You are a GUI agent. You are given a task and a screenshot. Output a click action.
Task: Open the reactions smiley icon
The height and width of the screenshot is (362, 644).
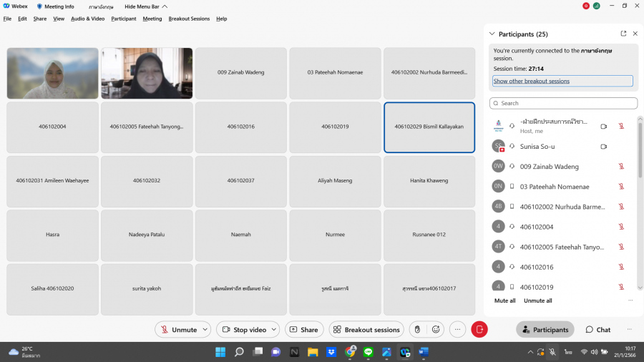(436, 330)
